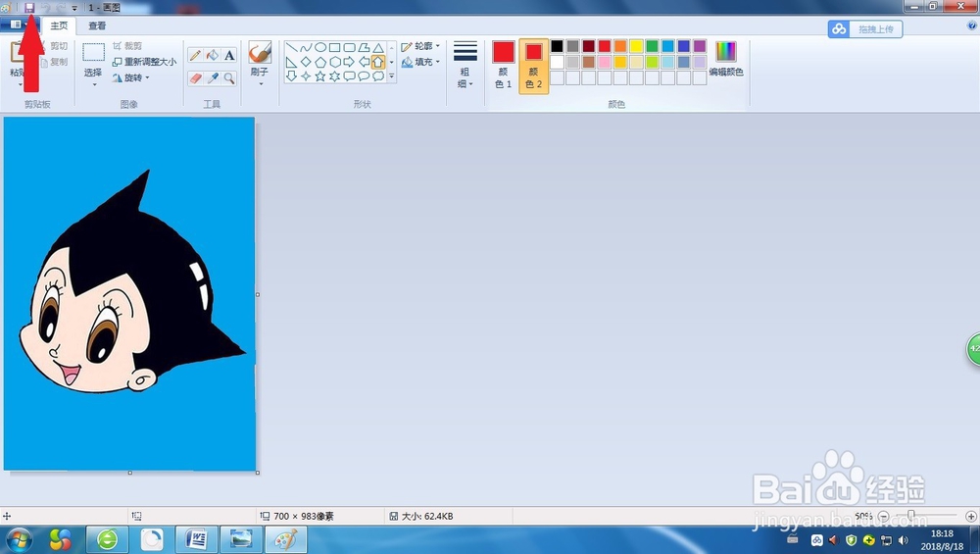Click the 选择 rectangular selection icon
980x554 pixels.
pyautogui.click(x=94, y=53)
